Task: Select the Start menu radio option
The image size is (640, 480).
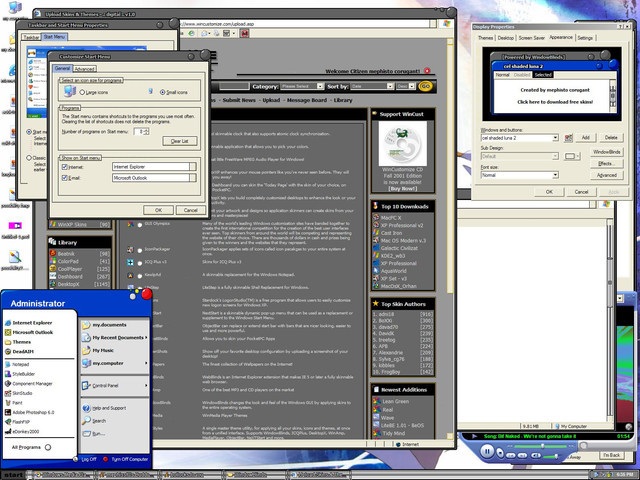Action: pos(29,132)
